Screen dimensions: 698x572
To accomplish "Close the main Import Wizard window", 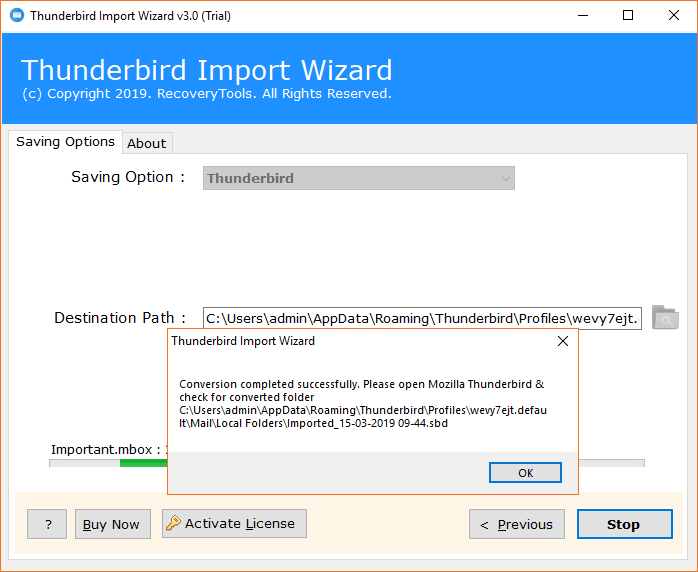I will pyautogui.click(x=674, y=16).
